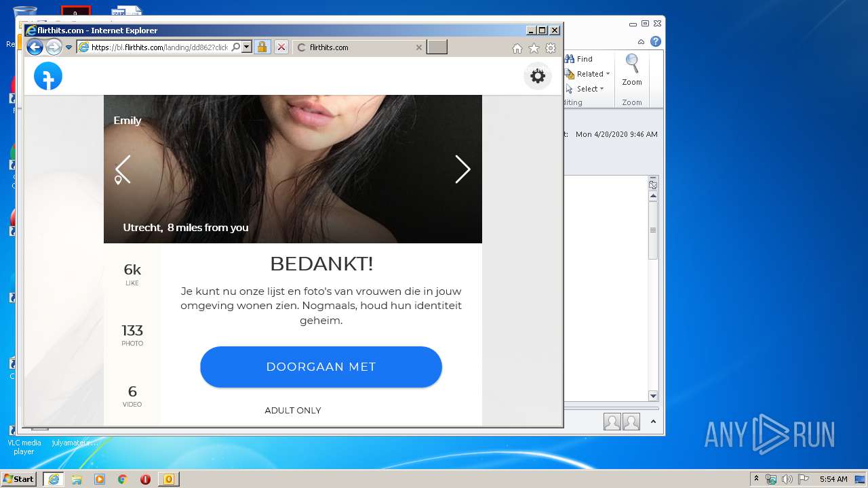Click the IE Home icon

coord(517,48)
